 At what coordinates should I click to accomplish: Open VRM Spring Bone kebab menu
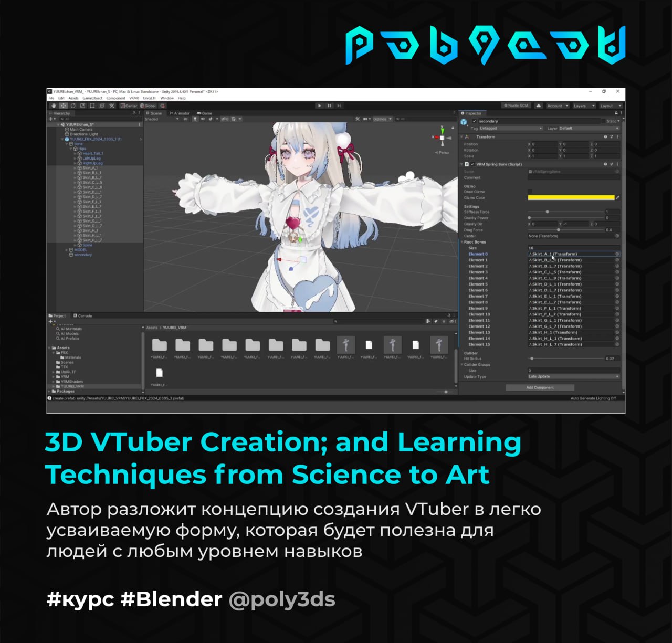coord(617,164)
